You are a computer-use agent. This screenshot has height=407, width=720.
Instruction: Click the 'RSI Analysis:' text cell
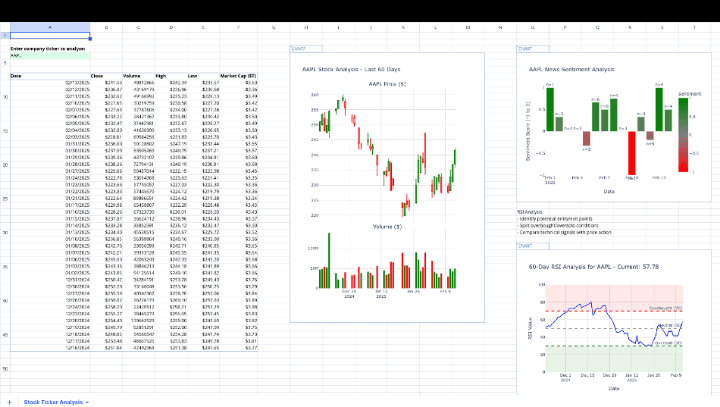point(530,212)
